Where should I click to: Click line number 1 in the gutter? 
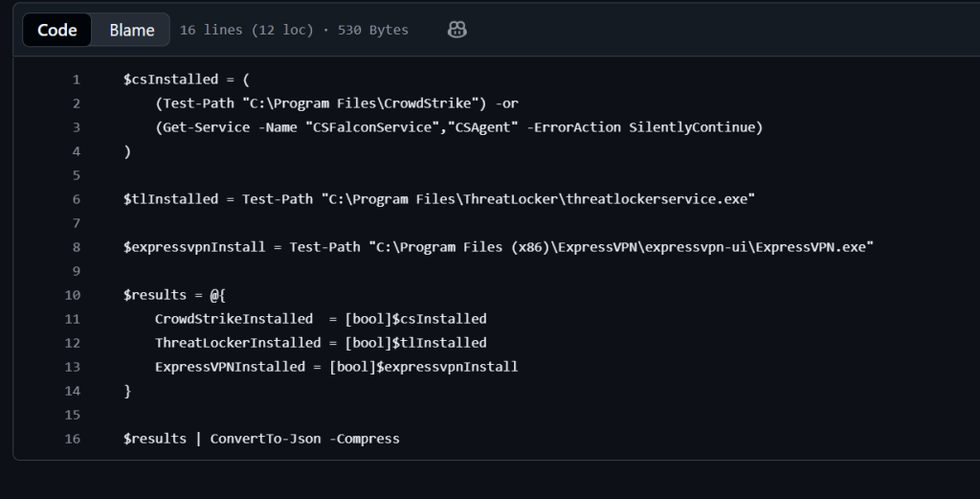(x=76, y=79)
